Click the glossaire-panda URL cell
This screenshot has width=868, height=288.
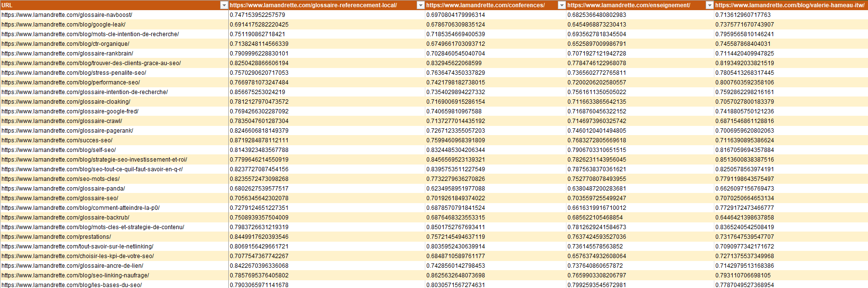(x=114, y=189)
